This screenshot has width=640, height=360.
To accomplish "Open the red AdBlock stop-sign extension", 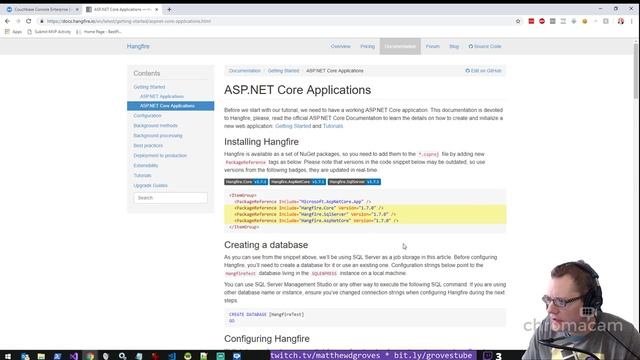I will (x=542, y=21).
